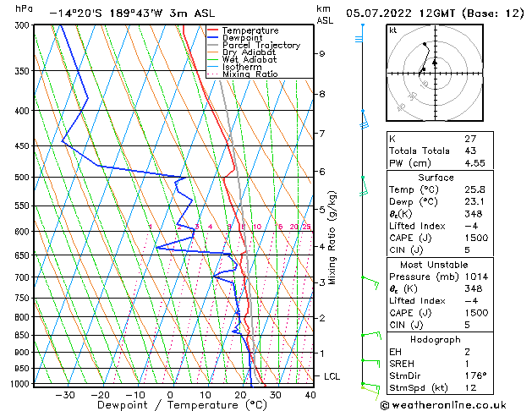Click the Temperature legend entry
This screenshot has height=411, width=532.
coord(243,30)
